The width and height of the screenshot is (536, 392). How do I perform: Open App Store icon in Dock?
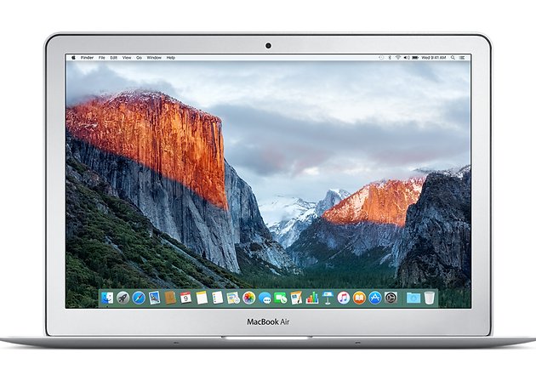[375, 298]
